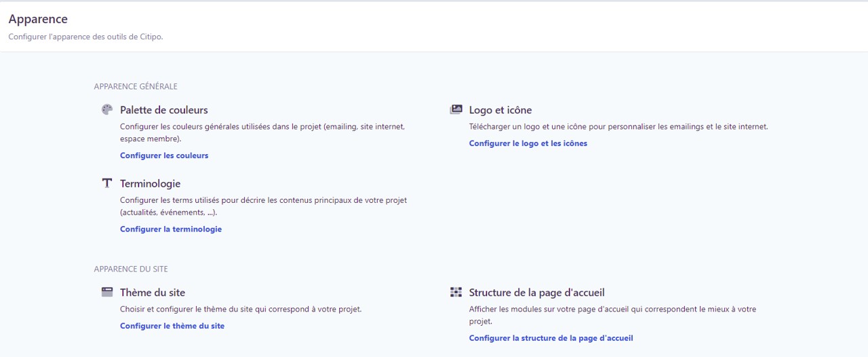Open Configurer le logo et les icônes
The image size is (868, 357).
click(x=528, y=143)
